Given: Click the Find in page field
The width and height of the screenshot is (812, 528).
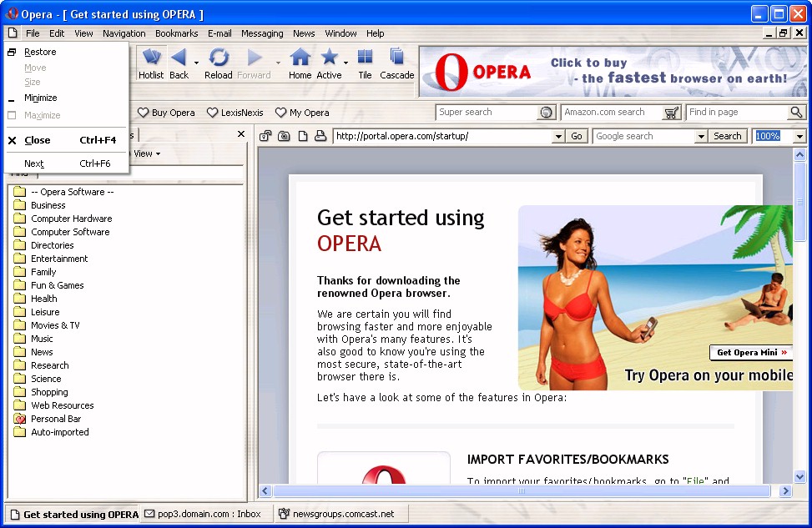Looking at the screenshot, I should [738, 113].
